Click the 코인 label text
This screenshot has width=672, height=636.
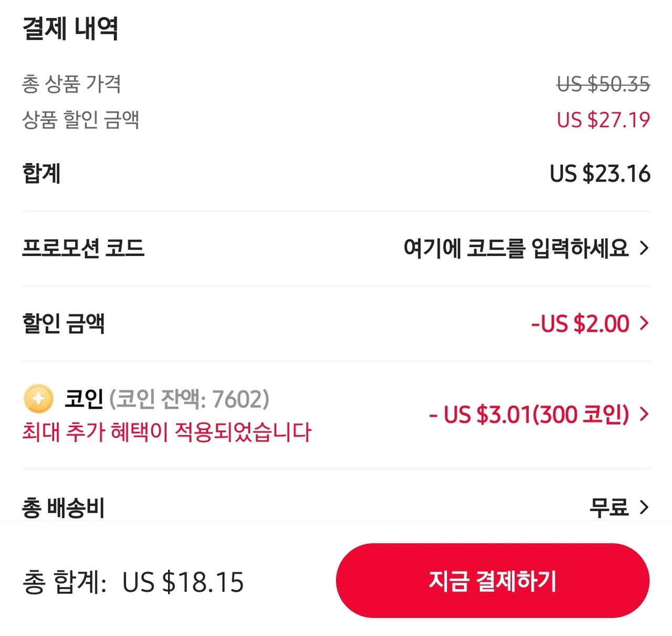tap(84, 399)
